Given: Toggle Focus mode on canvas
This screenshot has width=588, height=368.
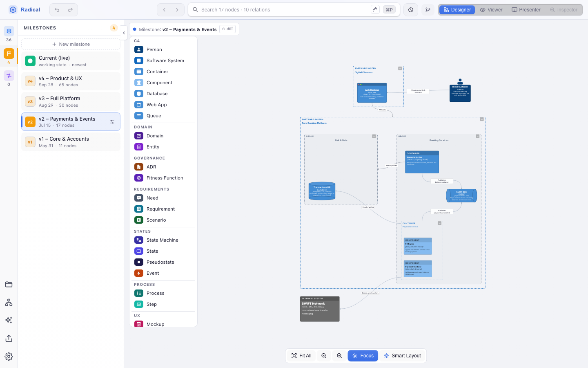Looking at the screenshot, I should 363,356.
